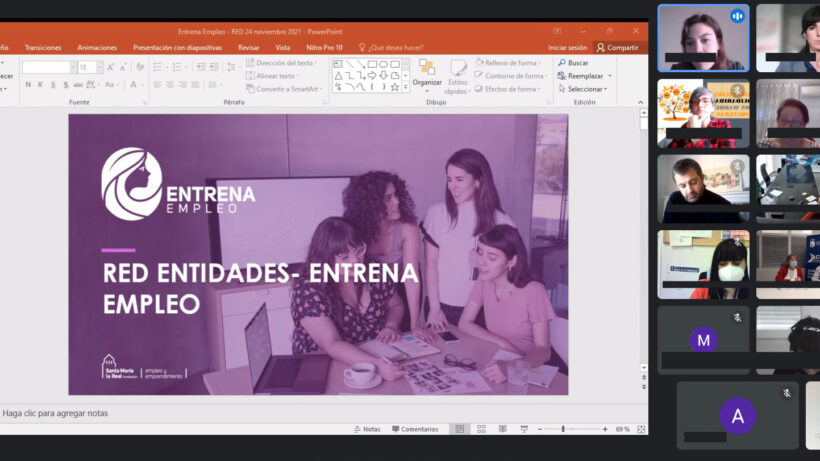This screenshot has height=461, width=820.
Task: Click the ¿Qué desea hacer? search box
Action: [391, 48]
